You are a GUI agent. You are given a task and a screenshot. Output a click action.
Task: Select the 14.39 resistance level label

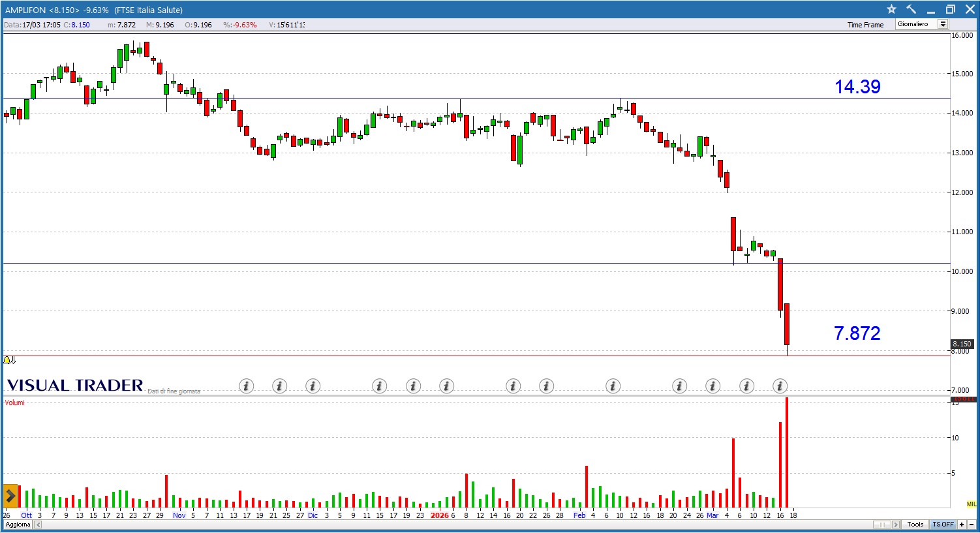[x=857, y=87]
